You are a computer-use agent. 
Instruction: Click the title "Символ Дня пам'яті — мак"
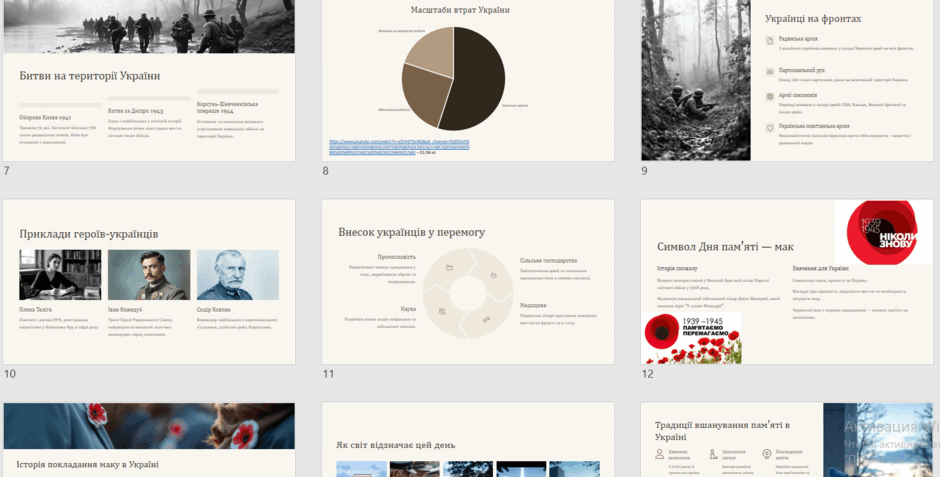coord(725,247)
